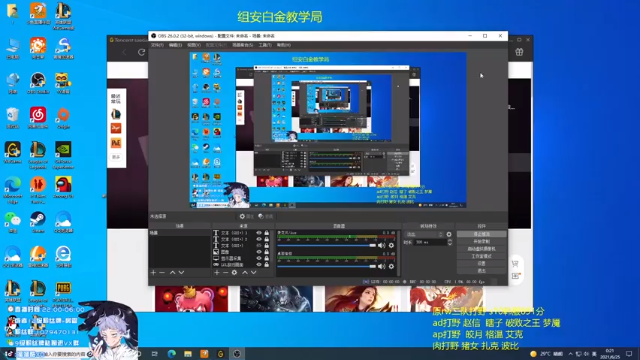This screenshot has width=640, height=360.
Task: Open View menu in OBS
Action: (x=194, y=45)
